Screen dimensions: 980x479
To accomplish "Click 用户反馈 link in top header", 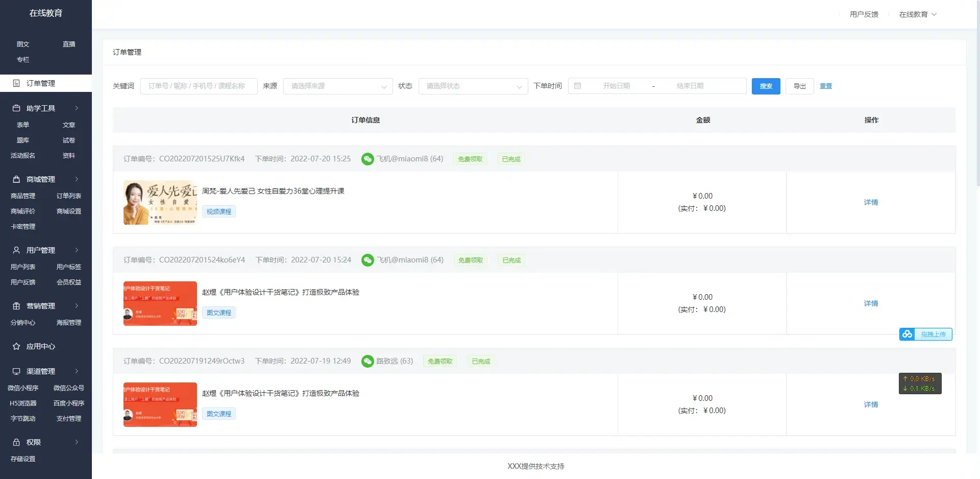I will (864, 14).
